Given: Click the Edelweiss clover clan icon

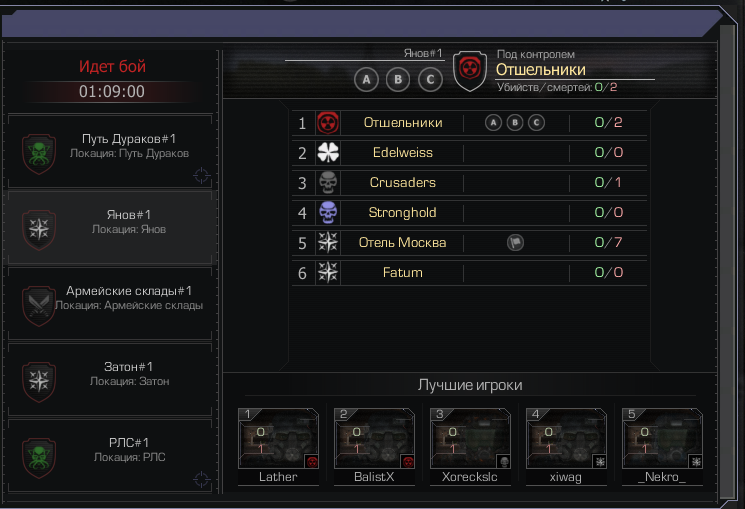Looking at the screenshot, I should tap(328, 153).
